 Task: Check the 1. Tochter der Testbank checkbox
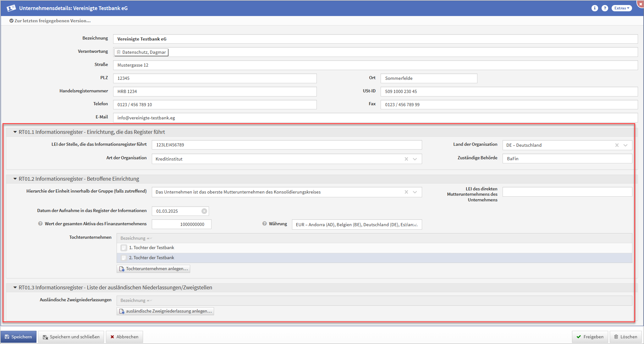click(124, 248)
